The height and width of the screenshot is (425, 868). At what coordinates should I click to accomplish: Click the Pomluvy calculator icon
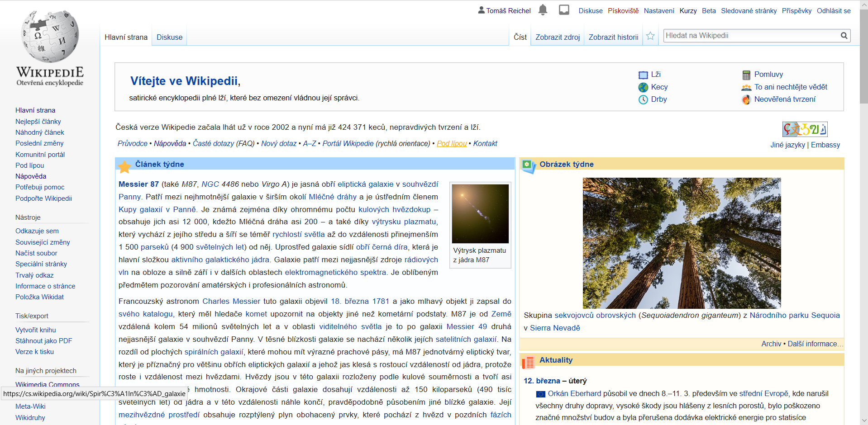[x=746, y=75]
